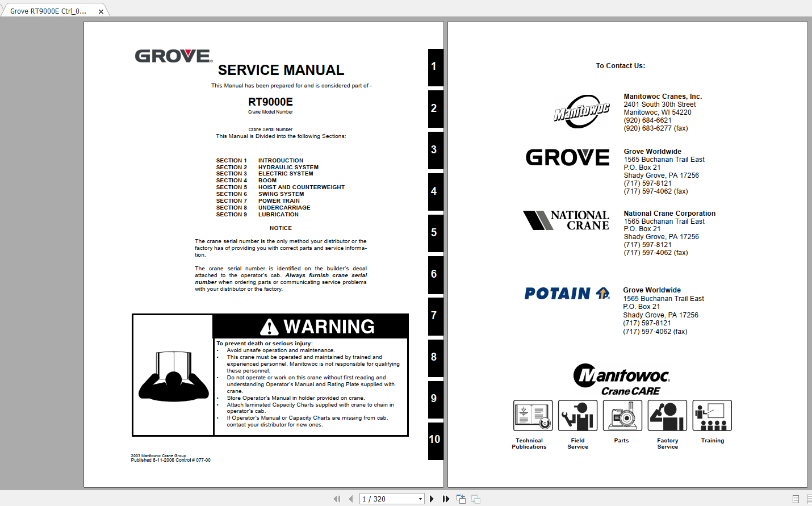Click the Parts icon under Manitowoc CraneCARE
Image resolution: width=812 pixels, height=506 pixels.
click(622, 415)
